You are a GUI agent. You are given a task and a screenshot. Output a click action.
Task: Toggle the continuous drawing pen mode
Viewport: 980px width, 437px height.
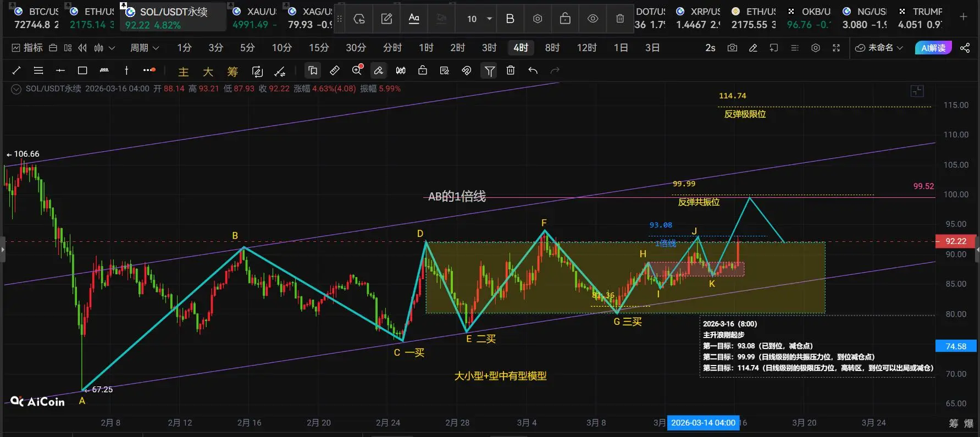click(379, 70)
